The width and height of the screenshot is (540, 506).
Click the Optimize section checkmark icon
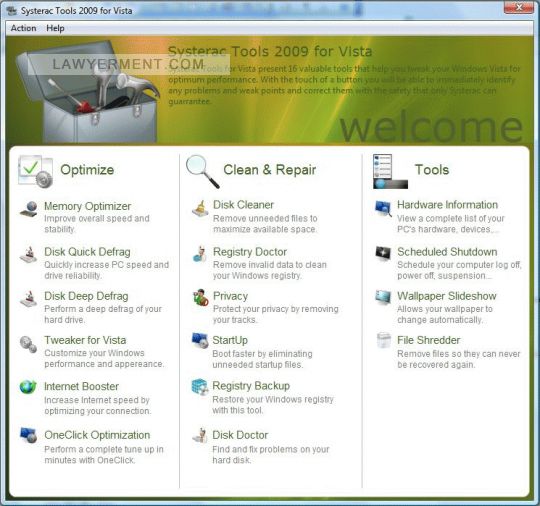click(x=35, y=172)
